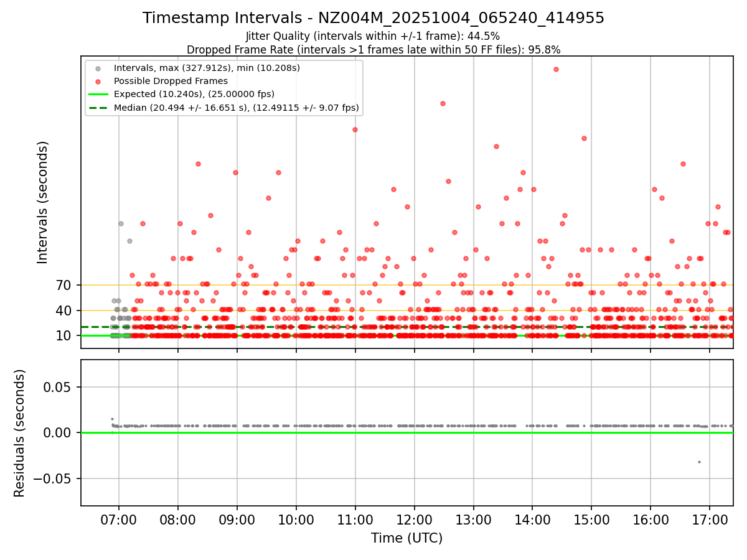This screenshot has width=747, height=560.
Task: Click the Residuals (seconds) axis label
Action: click(x=20, y=433)
